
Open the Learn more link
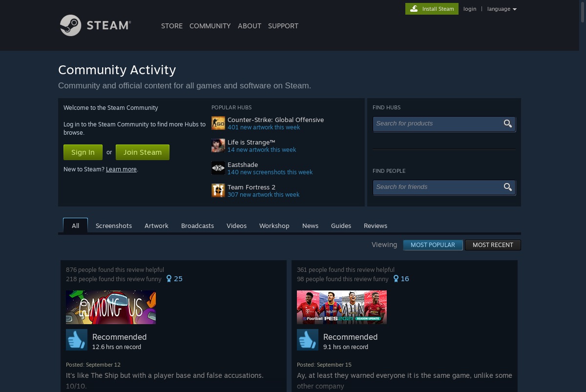pos(121,169)
